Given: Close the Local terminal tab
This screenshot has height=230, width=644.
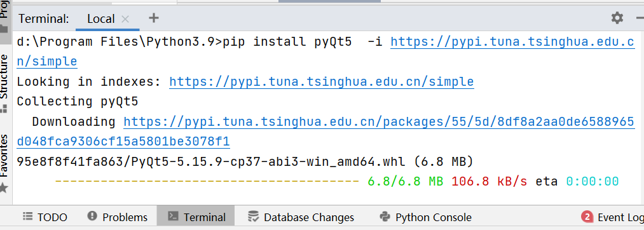Looking at the screenshot, I should tap(126, 19).
